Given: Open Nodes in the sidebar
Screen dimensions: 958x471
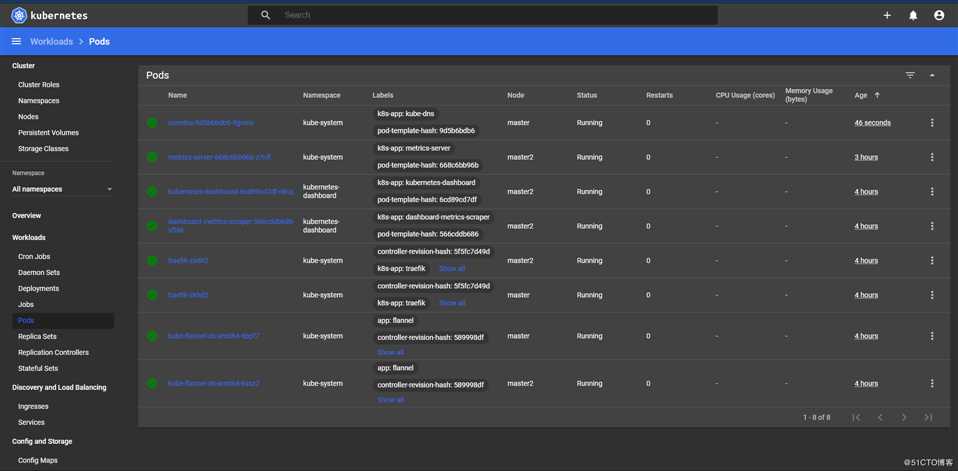Looking at the screenshot, I should pos(28,117).
